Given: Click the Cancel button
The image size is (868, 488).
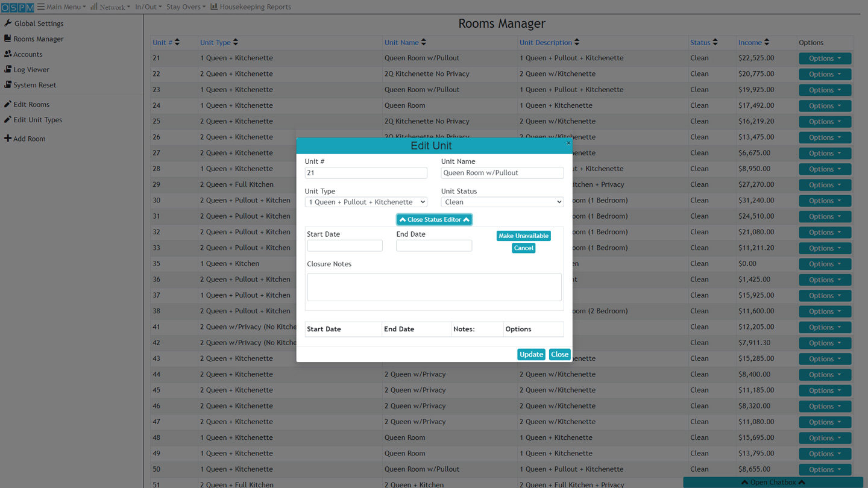Looking at the screenshot, I should click(523, 248).
